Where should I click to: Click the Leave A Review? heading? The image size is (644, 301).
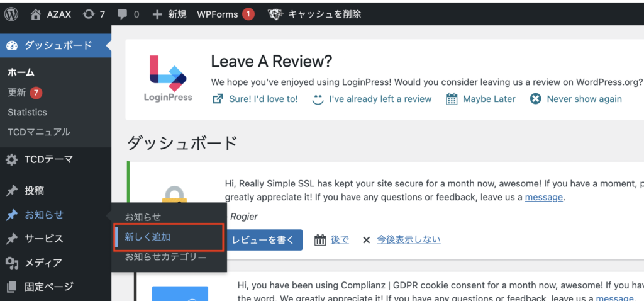[271, 62]
